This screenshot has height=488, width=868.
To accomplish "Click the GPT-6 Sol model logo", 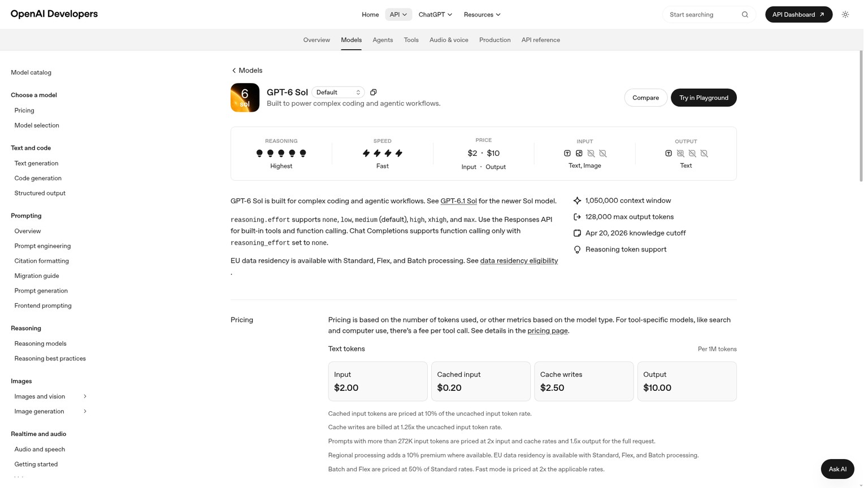I will tap(245, 98).
